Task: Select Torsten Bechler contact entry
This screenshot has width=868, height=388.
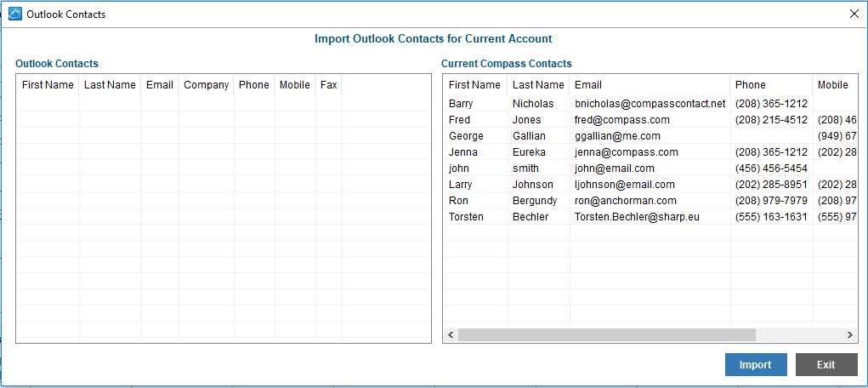Action: 650,217
